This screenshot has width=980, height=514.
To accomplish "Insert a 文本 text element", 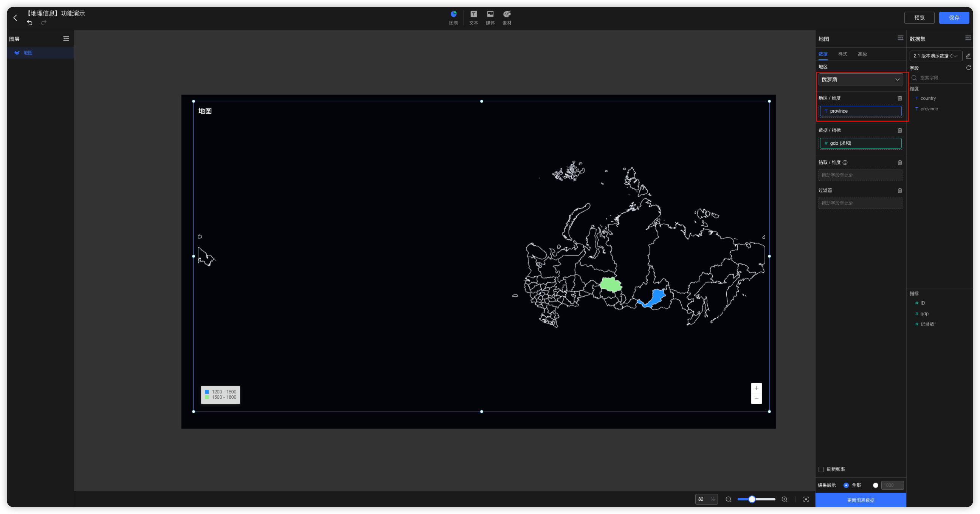I will (x=473, y=17).
